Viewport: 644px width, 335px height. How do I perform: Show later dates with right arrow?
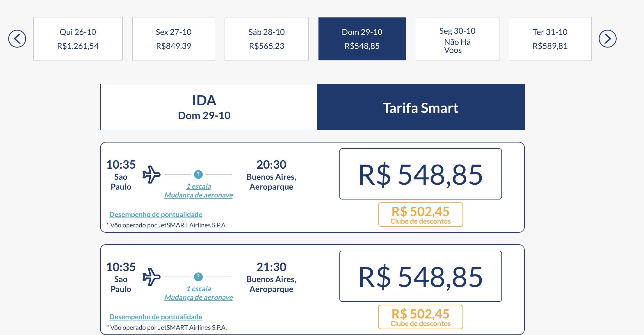tap(608, 39)
